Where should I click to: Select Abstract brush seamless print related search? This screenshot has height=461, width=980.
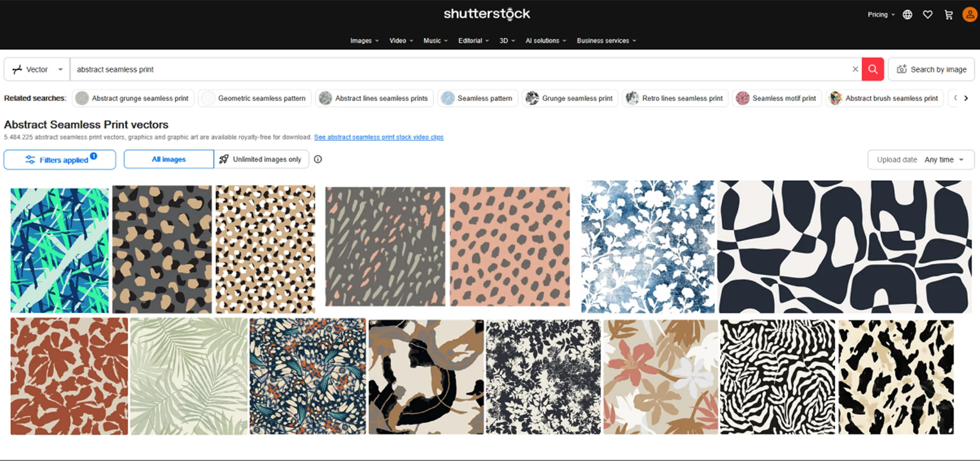coord(884,98)
